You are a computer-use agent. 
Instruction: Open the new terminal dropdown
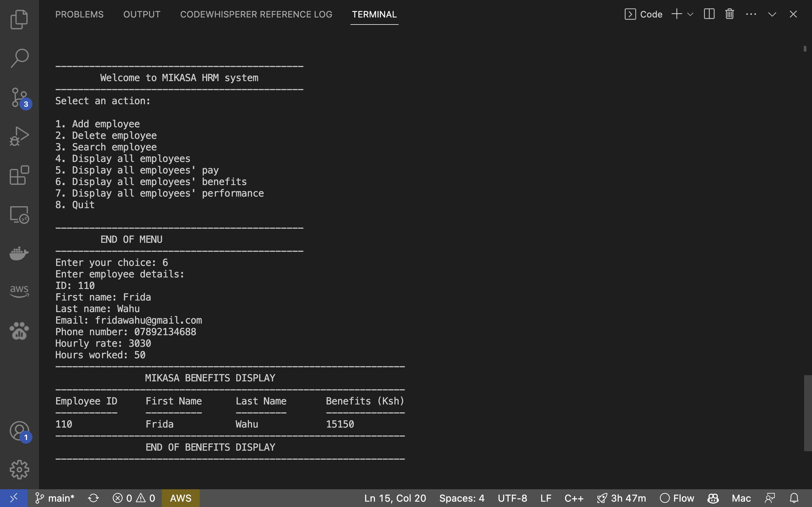click(x=690, y=14)
